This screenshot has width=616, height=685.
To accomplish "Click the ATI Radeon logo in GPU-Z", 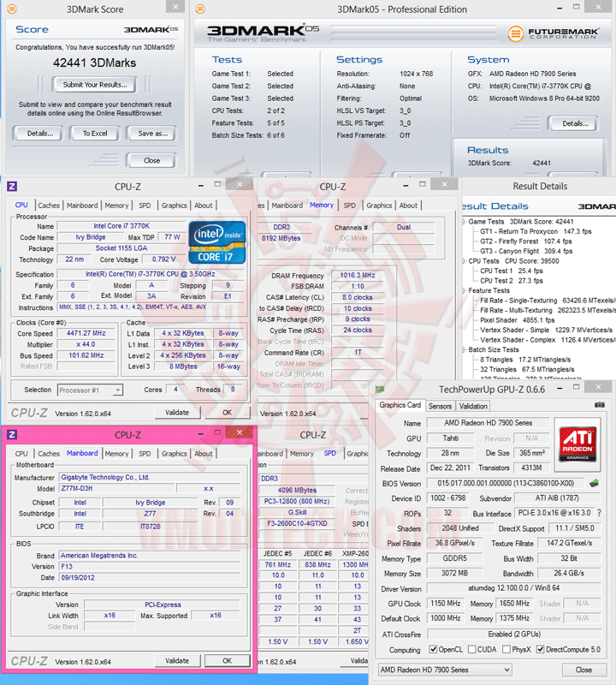I will point(577,444).
